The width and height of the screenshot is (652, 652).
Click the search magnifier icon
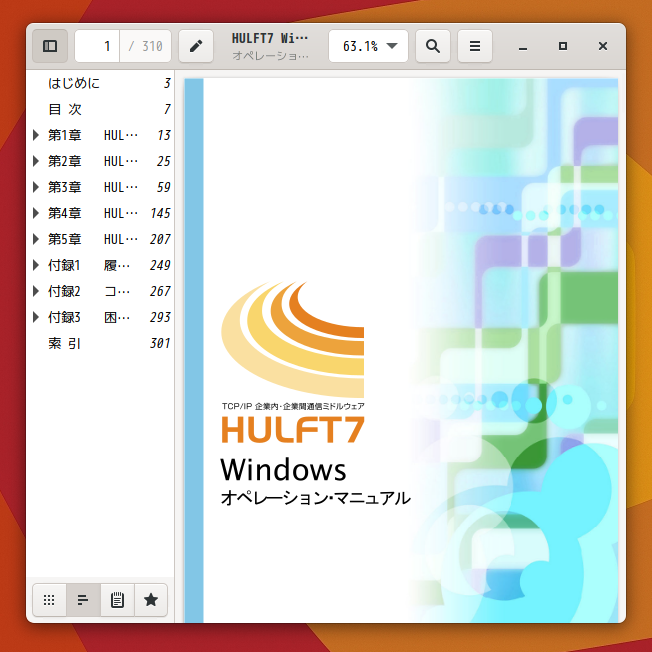click(x=433, y=46)
